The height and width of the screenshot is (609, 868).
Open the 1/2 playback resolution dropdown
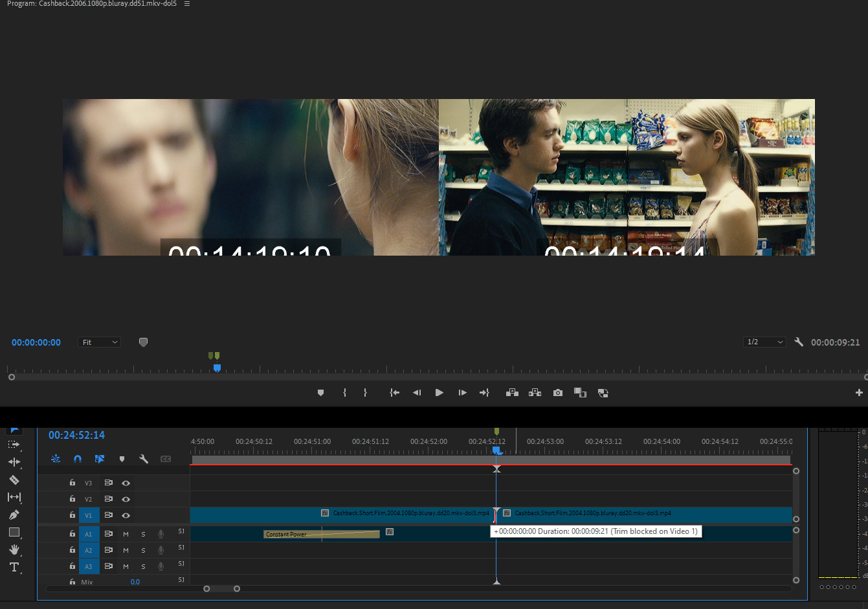tap(764, 342)
